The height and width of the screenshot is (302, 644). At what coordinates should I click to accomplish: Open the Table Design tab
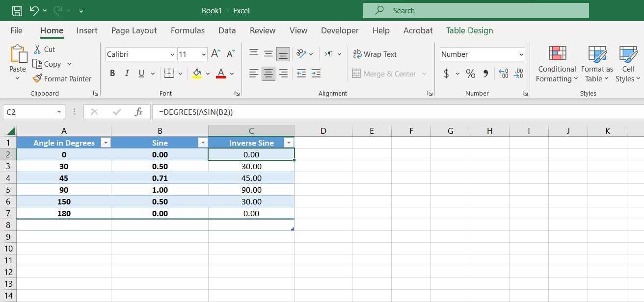pos(469,30)
